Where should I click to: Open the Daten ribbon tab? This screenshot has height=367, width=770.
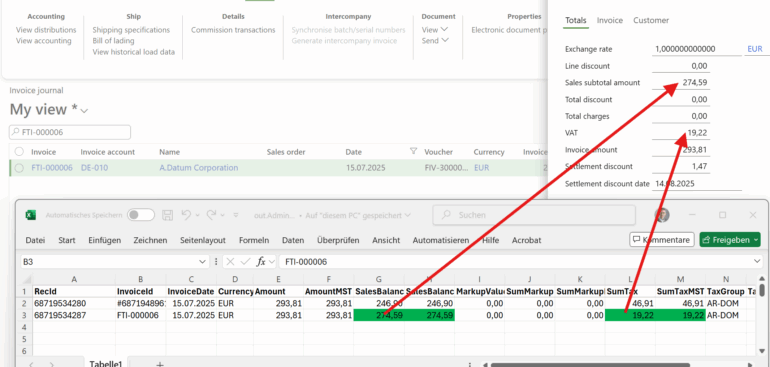pyautogui.click(x=293, y=240)
